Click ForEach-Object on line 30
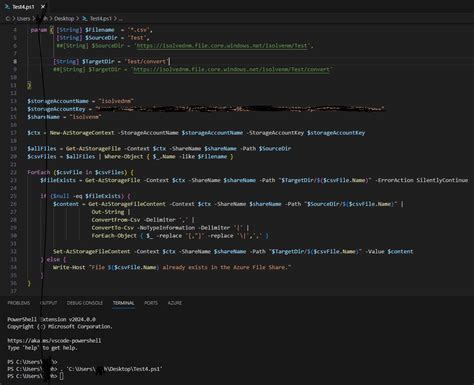 114,236
